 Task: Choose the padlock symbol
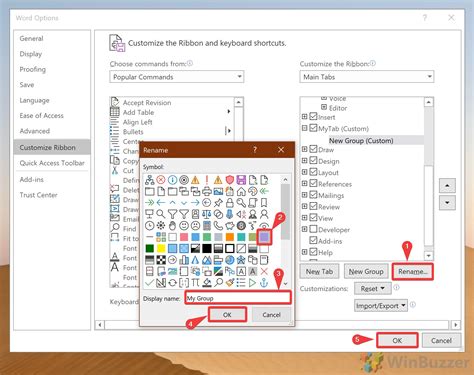click(230, 203)
